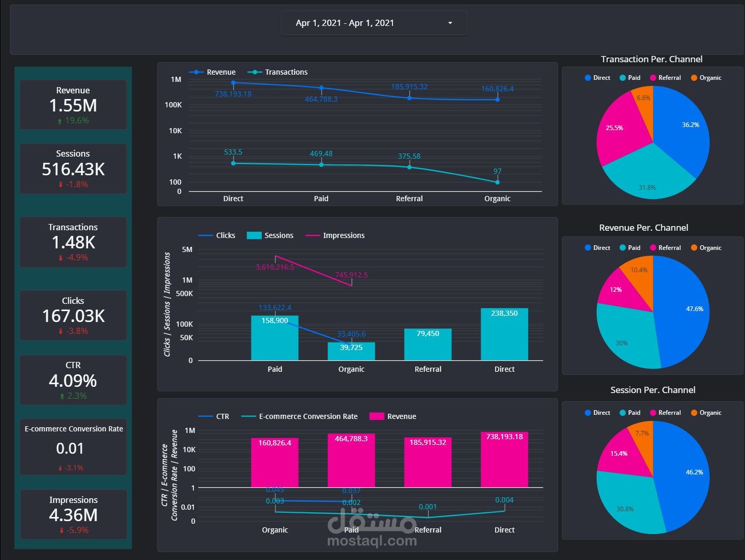
Task: Open the Apr 1, 2021 date range dropdown
Action: pos(374,23)
